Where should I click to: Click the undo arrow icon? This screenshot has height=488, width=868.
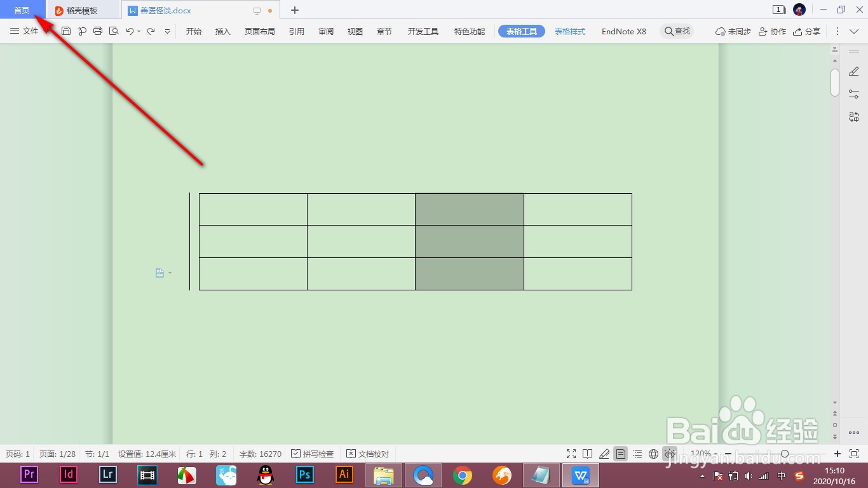pyautogui.click(x=130, y=31)
